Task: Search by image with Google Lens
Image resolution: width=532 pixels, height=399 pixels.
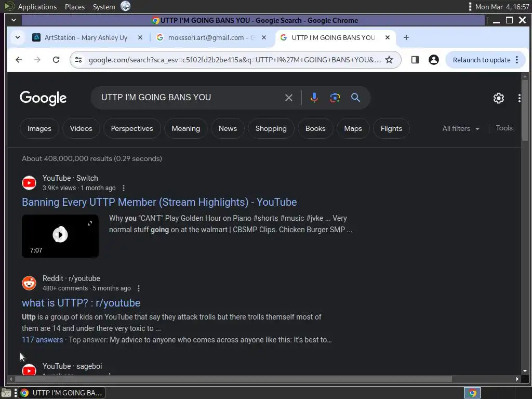Action: [335, 98]
